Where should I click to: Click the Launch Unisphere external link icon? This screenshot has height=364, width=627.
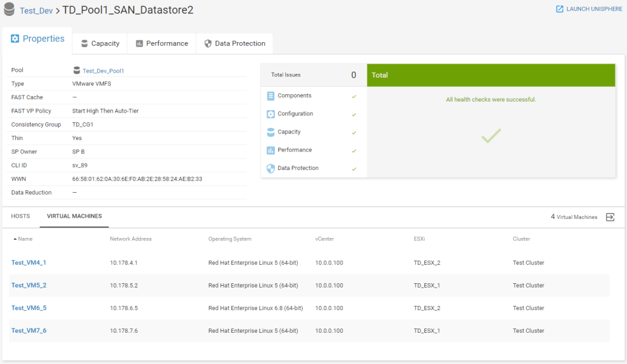(560, 9)
